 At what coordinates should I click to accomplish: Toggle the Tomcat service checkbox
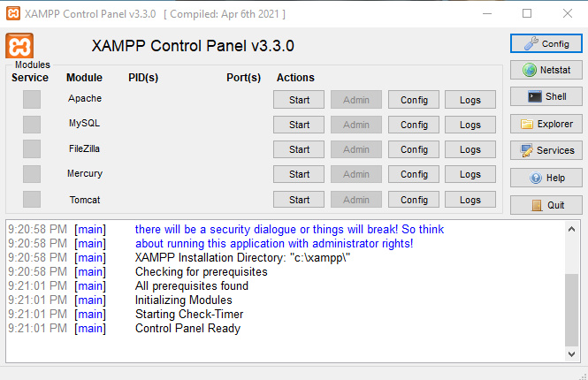[32, 200]
